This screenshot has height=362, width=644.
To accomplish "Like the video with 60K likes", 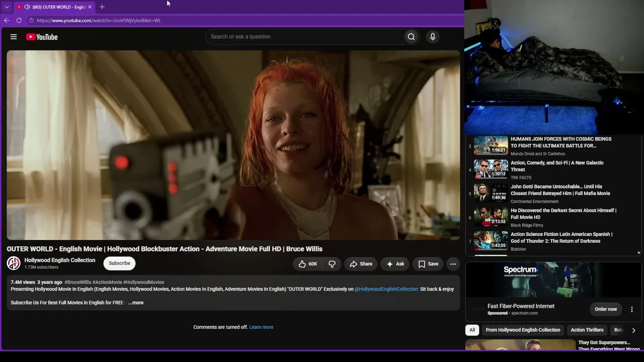I will (307, 264).
